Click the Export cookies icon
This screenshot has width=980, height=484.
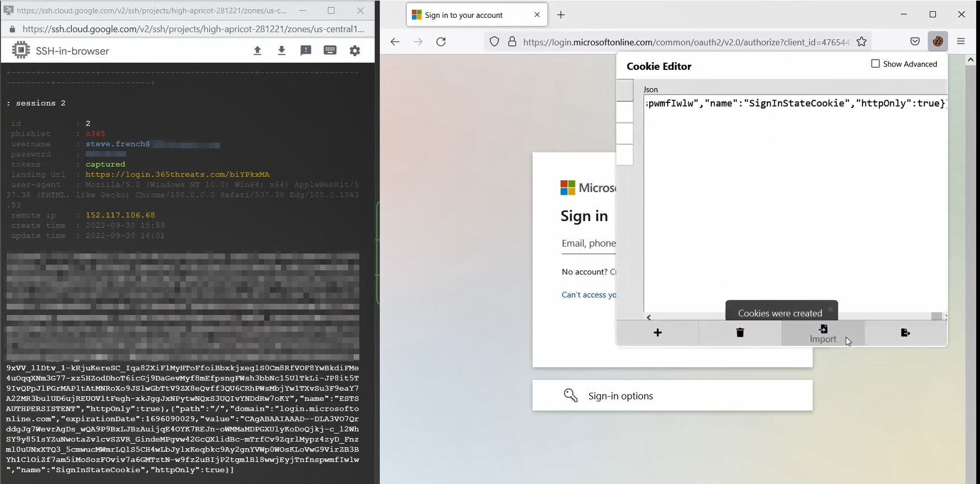(906, 333)
